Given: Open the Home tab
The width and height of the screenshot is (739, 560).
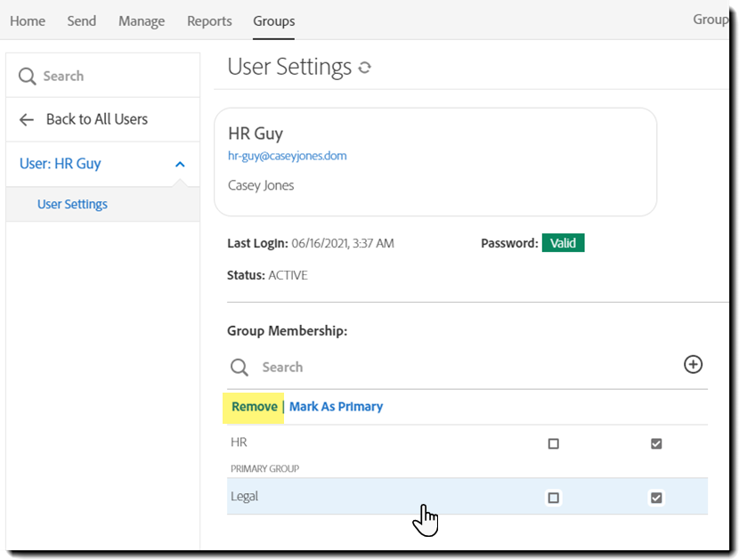Looking at the screenshot, I should pos(27,20).
